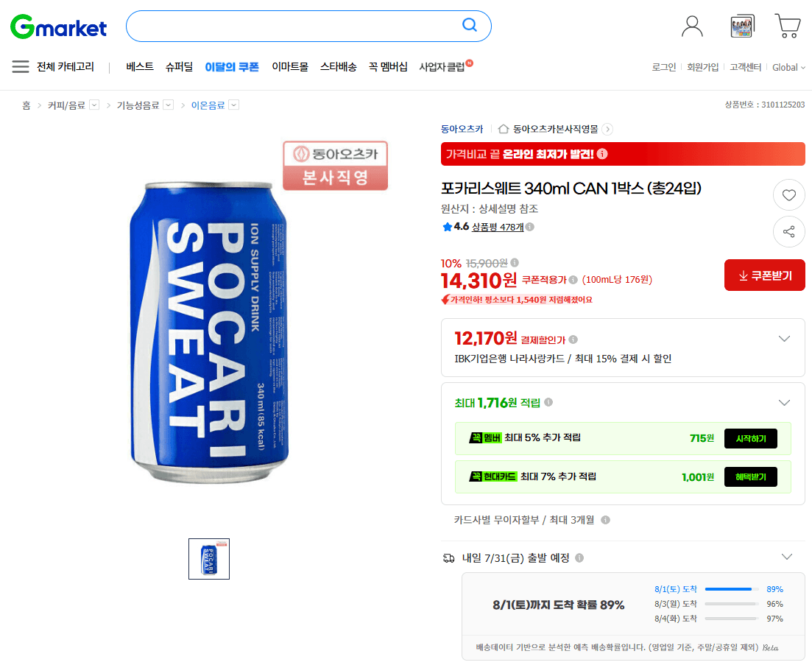The image size is (812, 665).
Task: Select the Pocari Sweat product thumbnail
Action: [208, 559]
